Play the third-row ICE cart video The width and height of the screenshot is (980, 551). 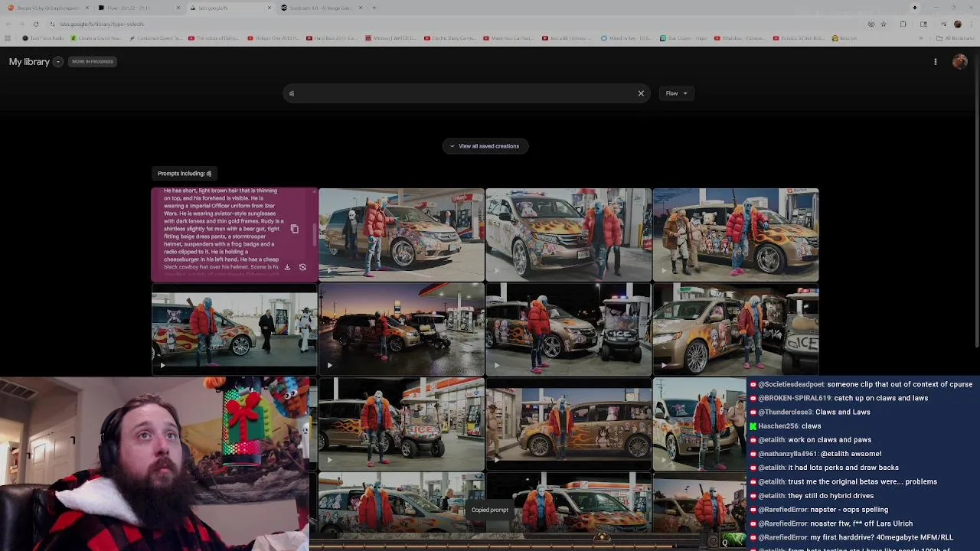click(329, 460)
